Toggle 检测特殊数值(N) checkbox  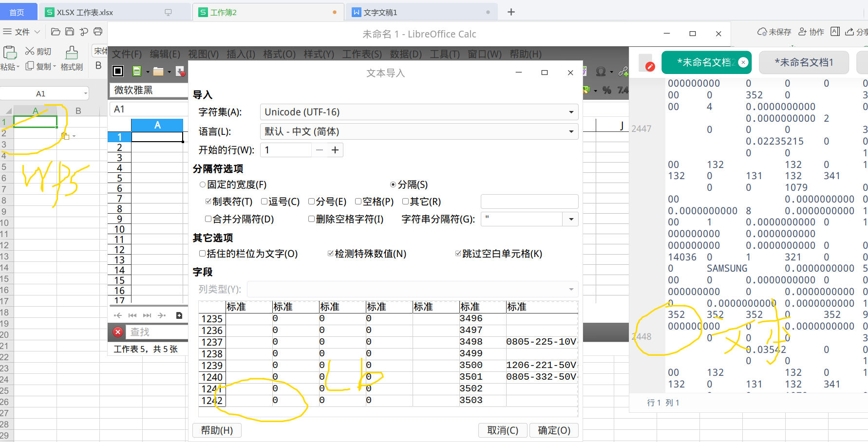(331, 254)
